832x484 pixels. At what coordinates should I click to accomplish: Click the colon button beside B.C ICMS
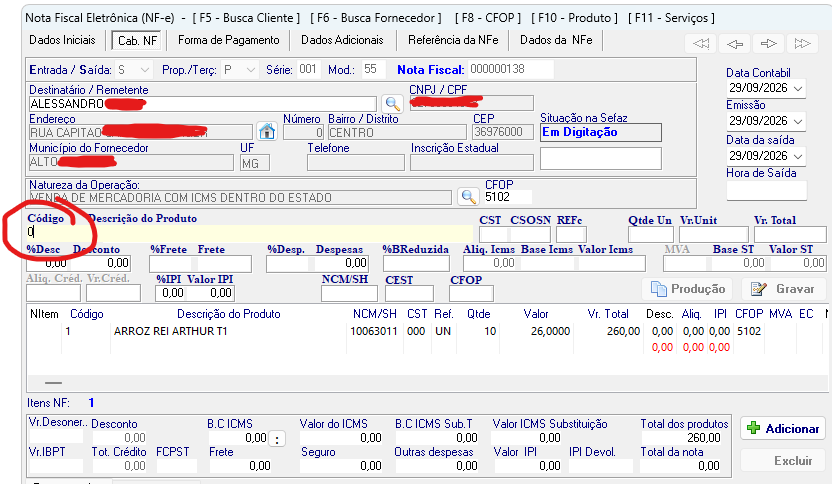(277, 439)
